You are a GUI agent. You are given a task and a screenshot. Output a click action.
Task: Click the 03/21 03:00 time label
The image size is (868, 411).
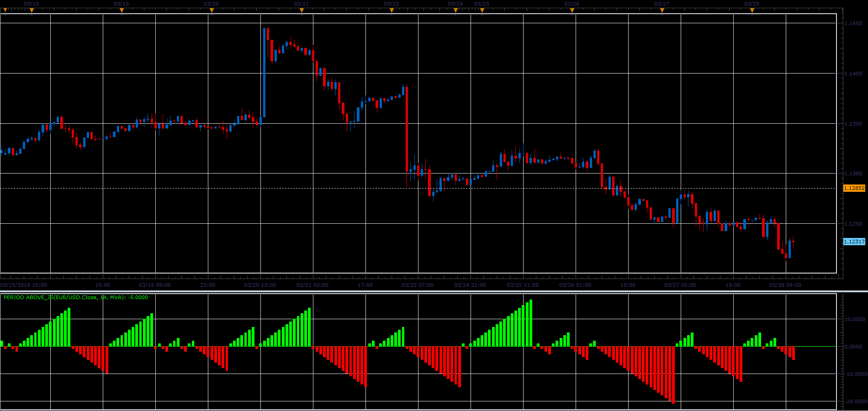312,285
